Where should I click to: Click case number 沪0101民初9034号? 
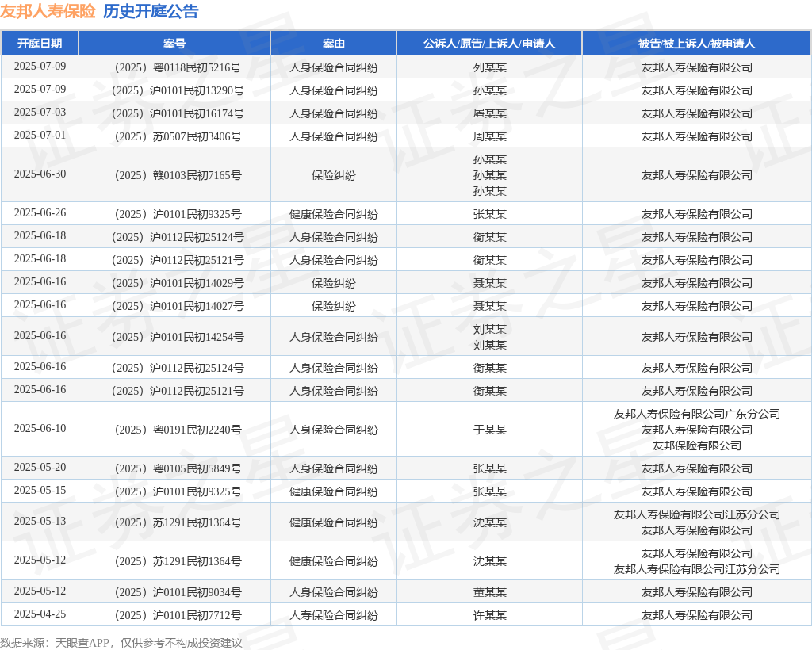tap(178, 592)
